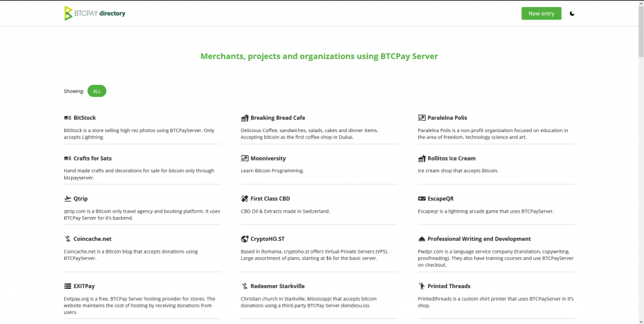Open the Paralelna Polis entry title
The width and height of the screenshot is (644, 324).
point(447,118)
